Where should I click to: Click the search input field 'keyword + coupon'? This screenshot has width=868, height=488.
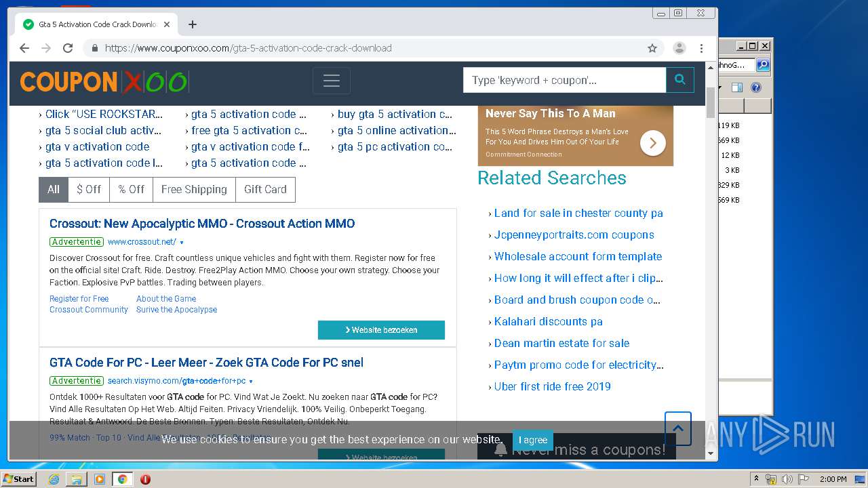[565, 80]
